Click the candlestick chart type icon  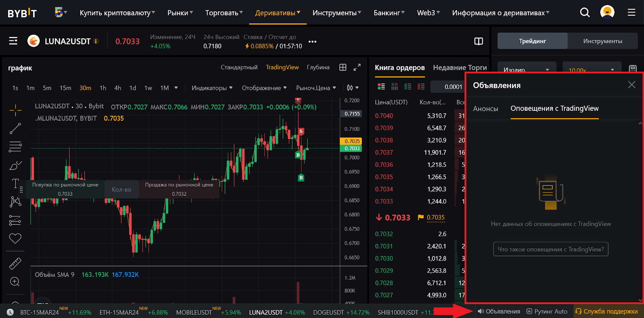pos(350,87)
